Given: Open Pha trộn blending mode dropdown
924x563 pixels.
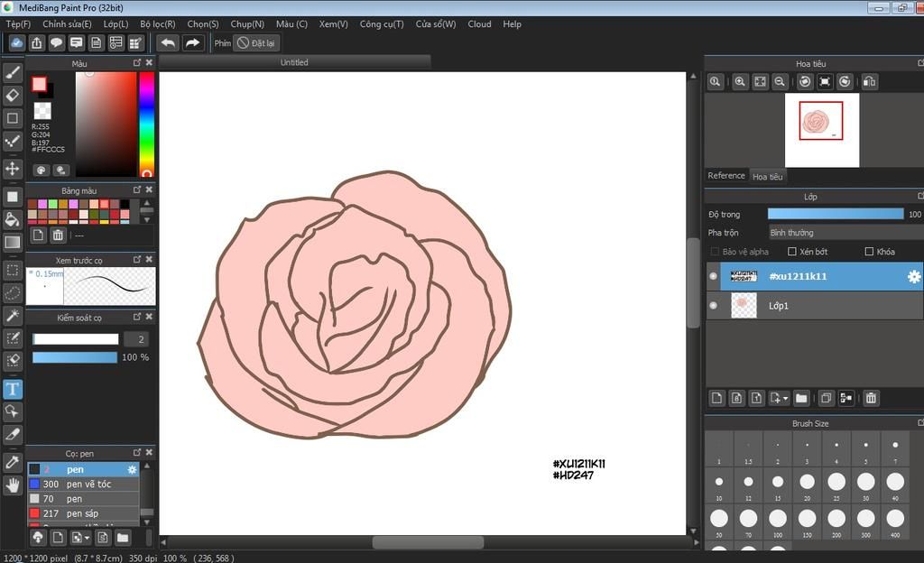Looking at the screenshot, I should pos(846,233).
